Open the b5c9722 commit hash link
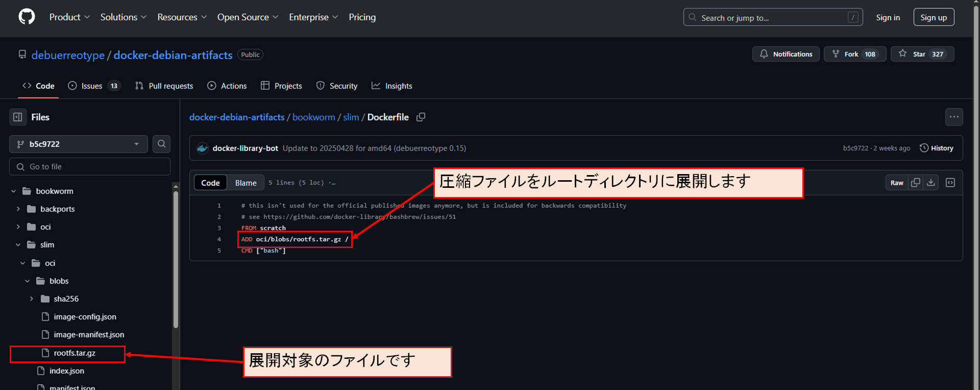Screen dimensions: 980x390 [855, 148]
